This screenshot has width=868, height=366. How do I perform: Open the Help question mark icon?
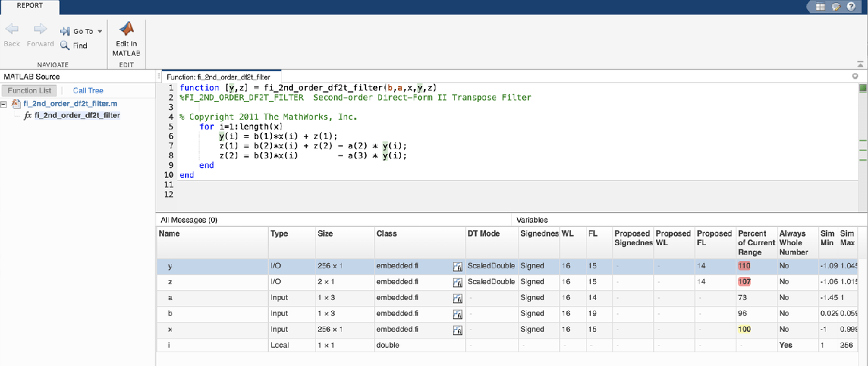click(x=851, y=7)
